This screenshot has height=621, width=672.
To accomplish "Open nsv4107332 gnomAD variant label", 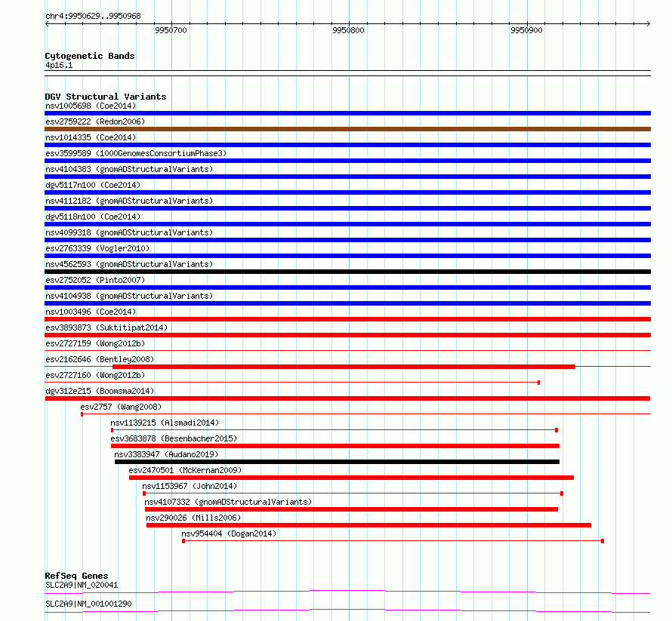I will [x=228, y=502].
